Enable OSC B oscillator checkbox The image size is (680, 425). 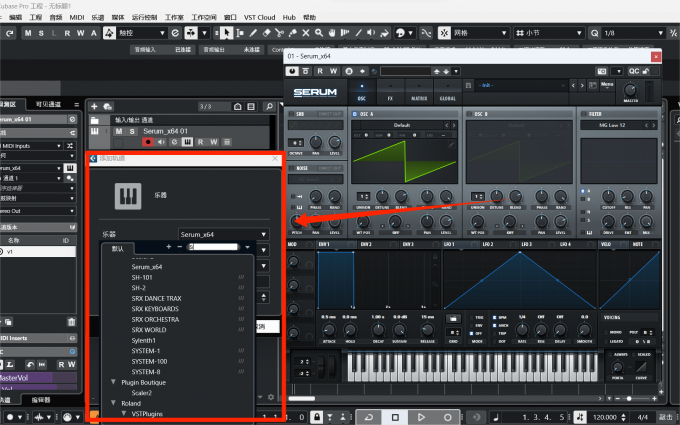[x=469, y=114]
